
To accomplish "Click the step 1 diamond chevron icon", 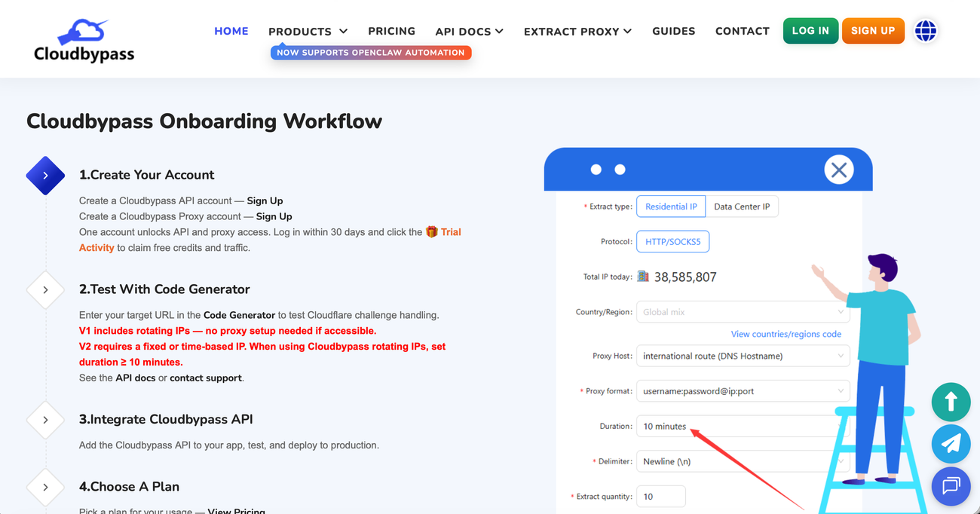I will click(x=45, y=176).
